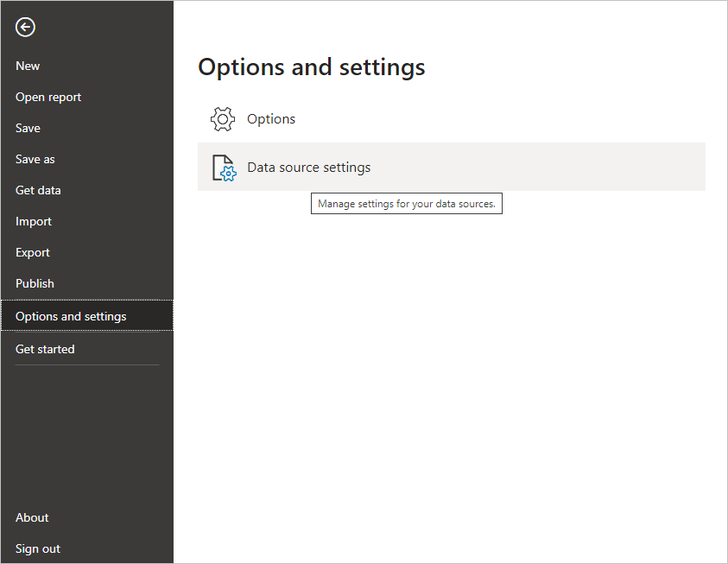This screenshot has width=728, height=564.
Task: Select Export from the sidebar
Action: pyautogui.click(x=32, y=251)
